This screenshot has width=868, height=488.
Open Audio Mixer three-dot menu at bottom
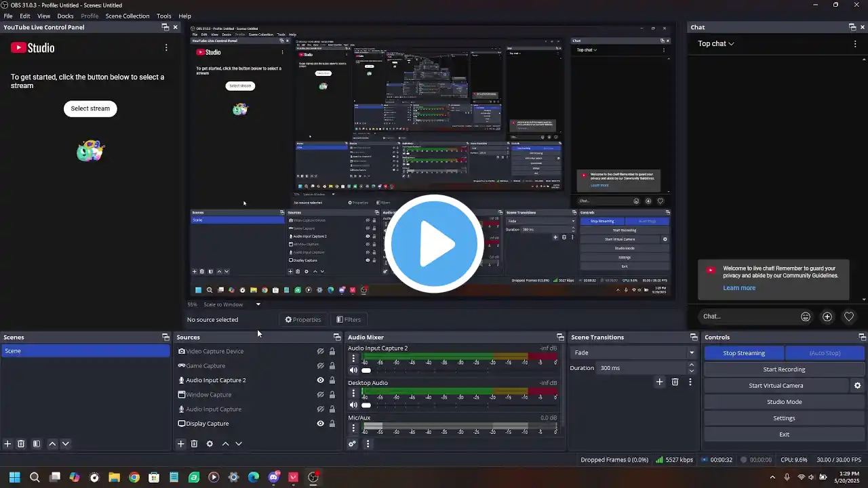click(368, 444)
